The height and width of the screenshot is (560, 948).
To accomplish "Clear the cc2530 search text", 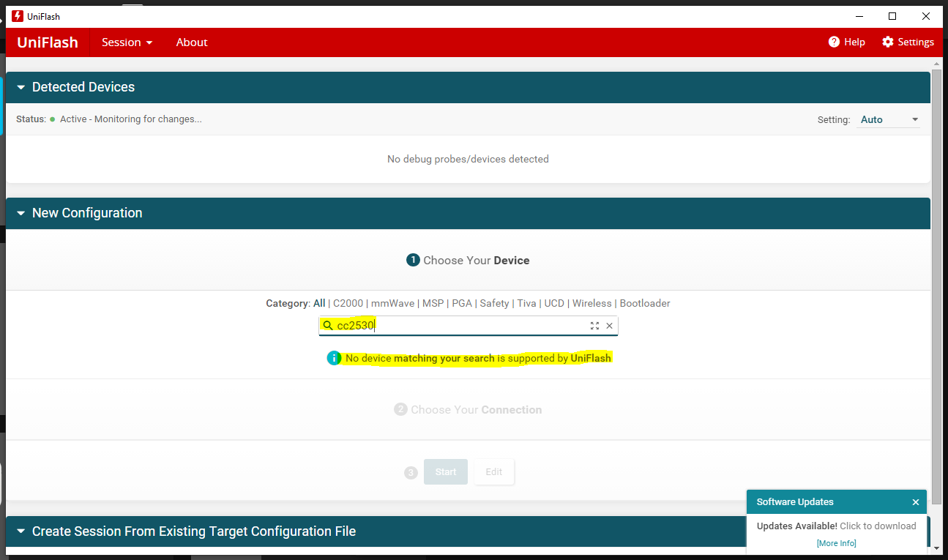I will (x=609, y=326).
